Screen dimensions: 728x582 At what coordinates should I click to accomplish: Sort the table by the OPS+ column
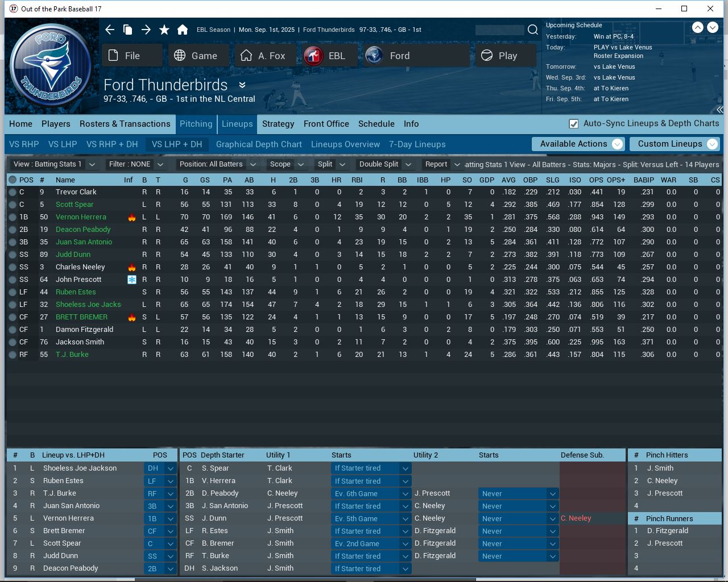click(x=615, y=180)
